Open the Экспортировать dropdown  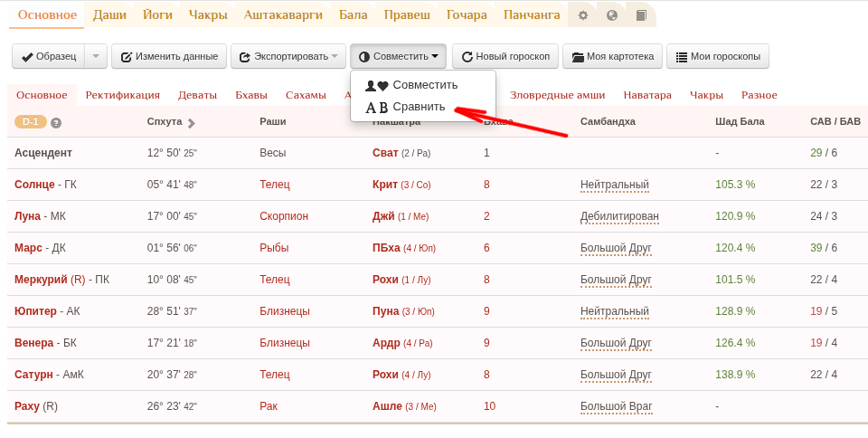(x=288, y=56)
